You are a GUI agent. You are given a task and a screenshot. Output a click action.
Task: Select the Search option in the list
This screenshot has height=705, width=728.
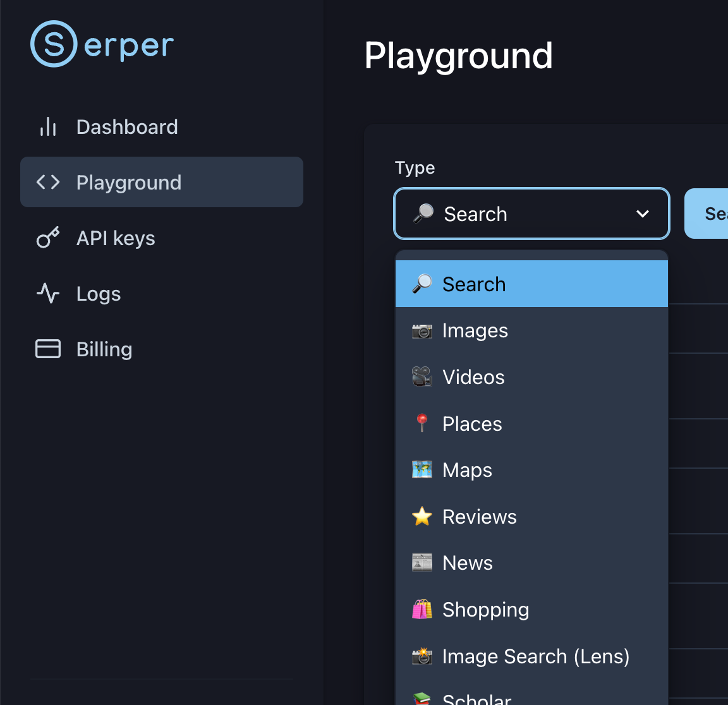pyautogui.click(x=531, y=284)
